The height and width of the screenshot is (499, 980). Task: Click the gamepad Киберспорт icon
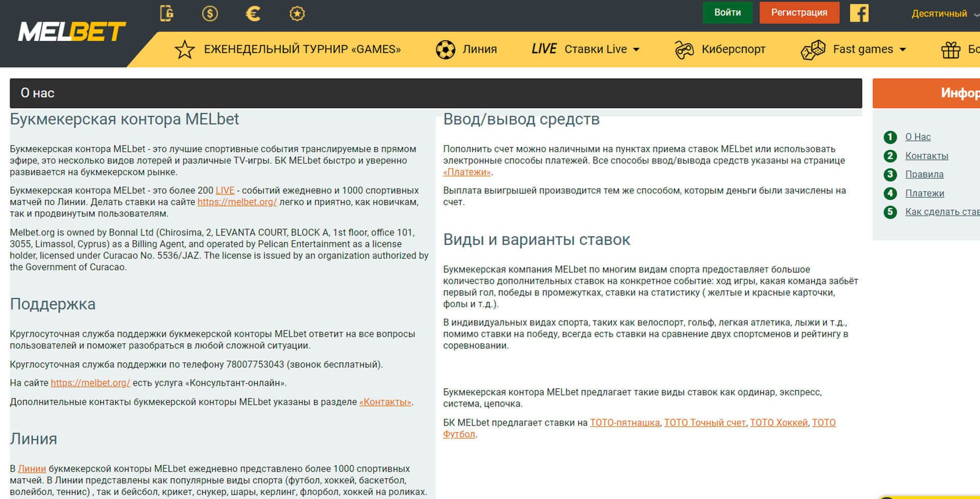click(x=684, y=50)
